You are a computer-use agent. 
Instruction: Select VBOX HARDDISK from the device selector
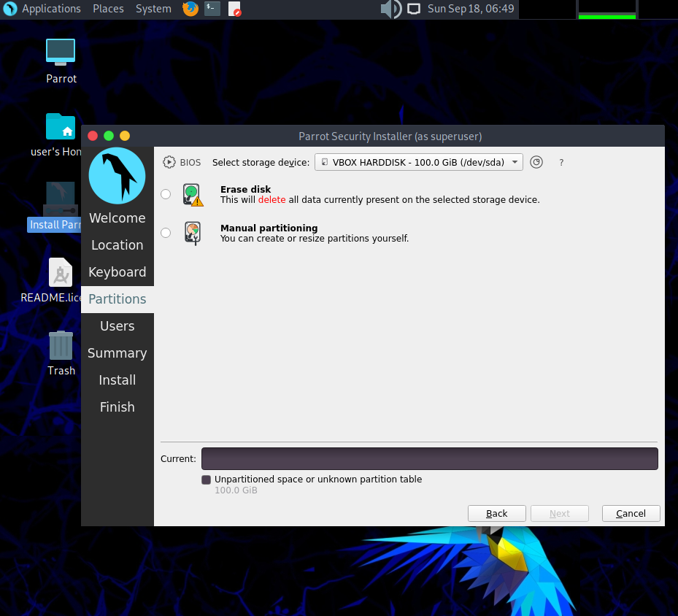click(417, 162)
